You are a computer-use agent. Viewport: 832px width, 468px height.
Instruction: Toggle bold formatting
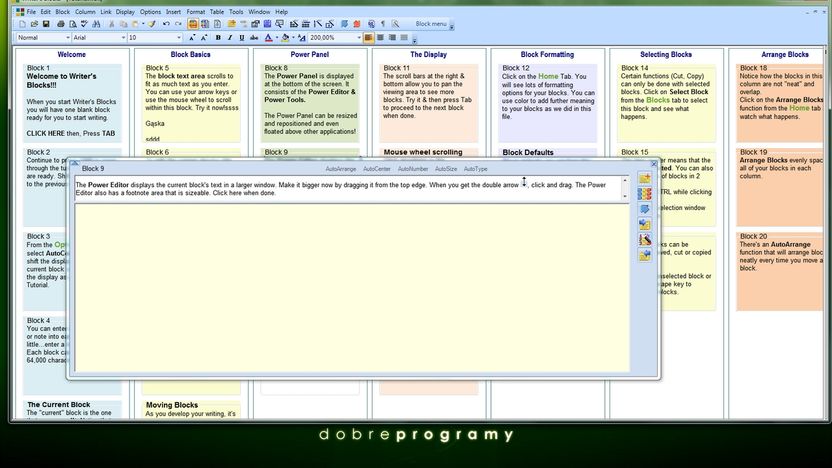(x=218, y=38)
